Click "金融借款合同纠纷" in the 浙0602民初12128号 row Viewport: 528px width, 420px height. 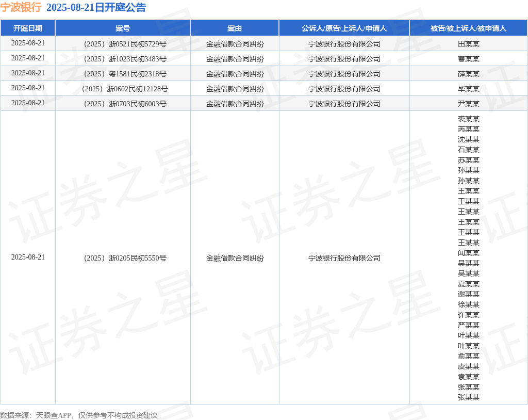[x=235, y=89]
